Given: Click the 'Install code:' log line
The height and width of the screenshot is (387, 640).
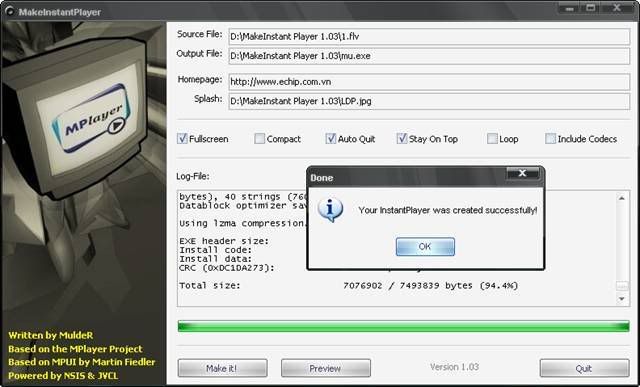Looking at the screenshot, I should (216, 250).
